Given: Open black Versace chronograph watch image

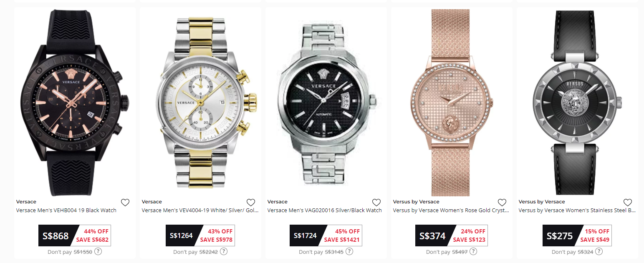Looking at the screenshot, I should [75, 103].
